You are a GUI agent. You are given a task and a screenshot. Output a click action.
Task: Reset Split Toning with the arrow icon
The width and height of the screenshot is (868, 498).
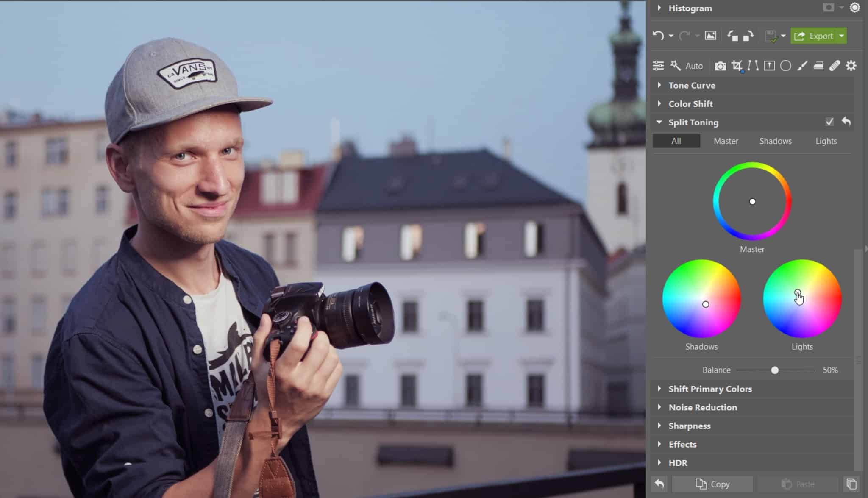pyautogui.click(x=846, y=122)
